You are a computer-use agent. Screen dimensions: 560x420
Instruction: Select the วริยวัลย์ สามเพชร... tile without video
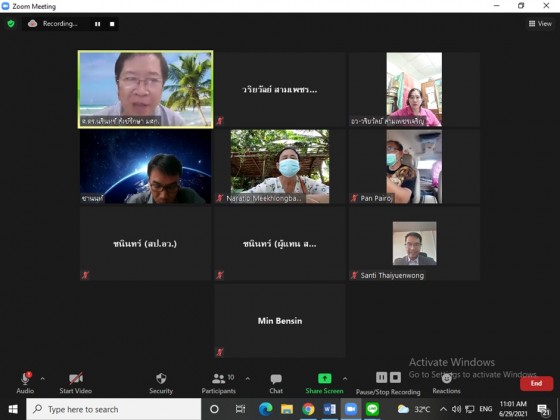point(280,89)
